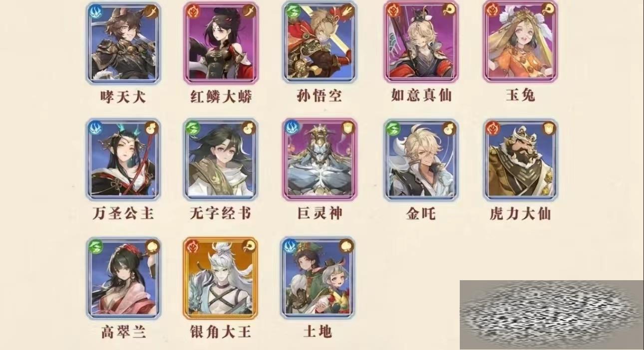Click the peach class icon on 土地
Screen dimensions: 644x350
tap(347, 246)
